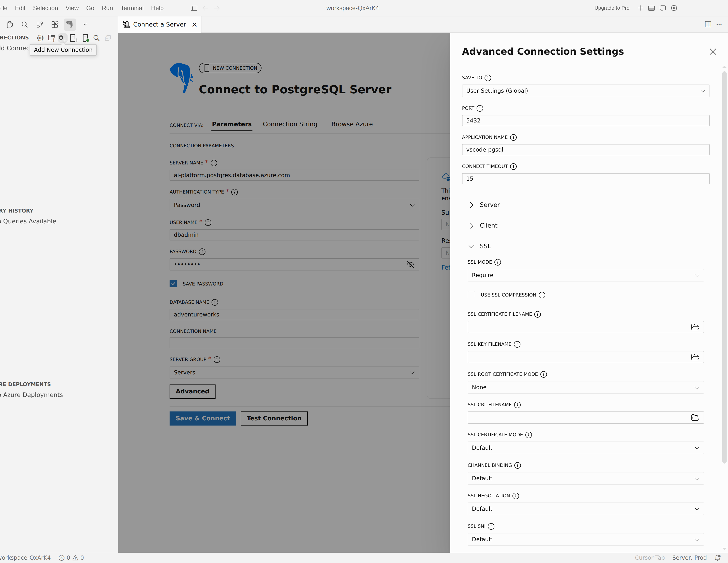
Task: Click the CONNECT TIMEOUT input field
Action: click(x=585, y=179)
